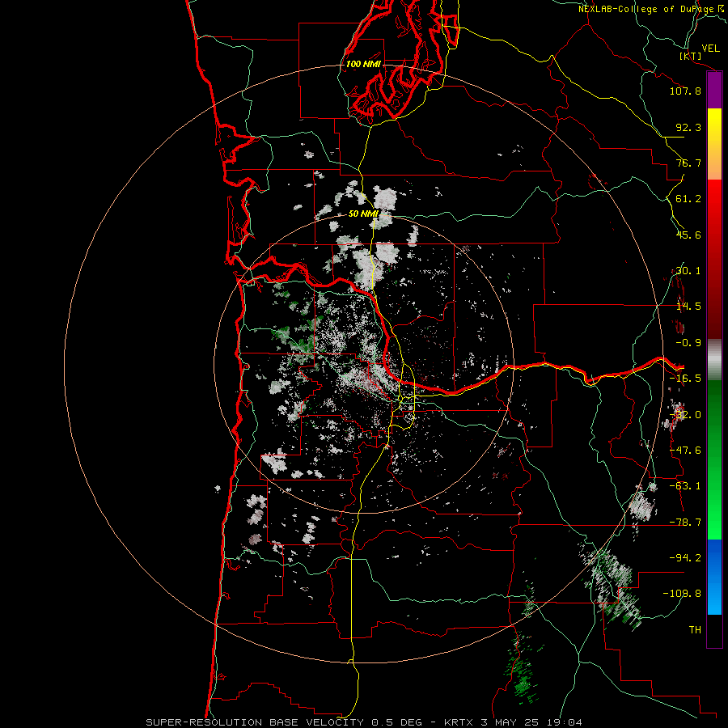Click the NEXLAB-College of DuPage label

click(653, 9)
